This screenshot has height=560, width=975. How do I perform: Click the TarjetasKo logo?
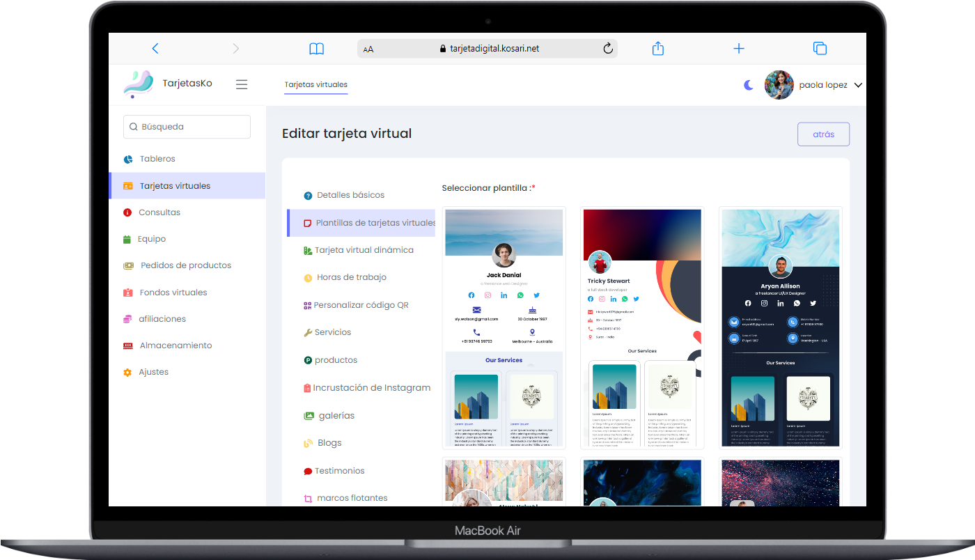139,84
